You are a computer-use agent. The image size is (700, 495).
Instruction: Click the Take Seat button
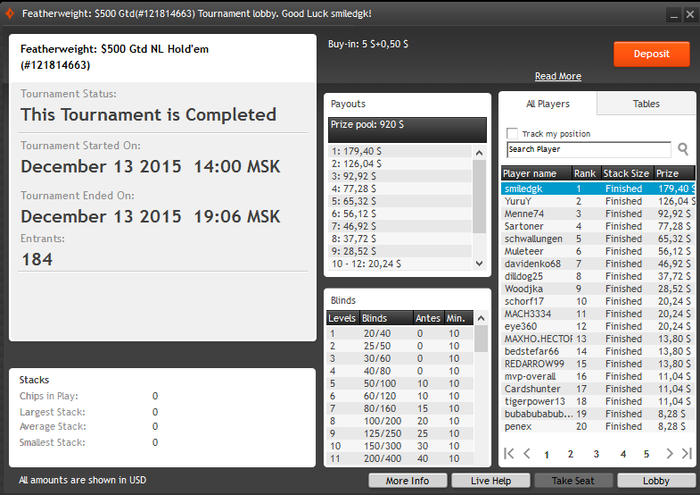(x=573, y=481)
